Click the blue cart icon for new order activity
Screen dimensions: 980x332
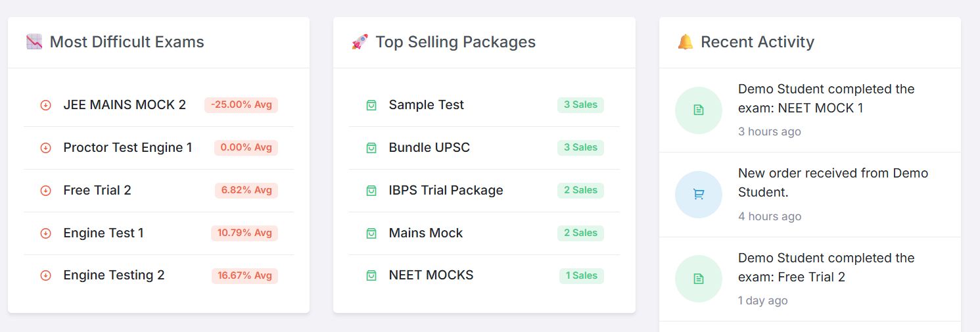click(x=699, y=194)
